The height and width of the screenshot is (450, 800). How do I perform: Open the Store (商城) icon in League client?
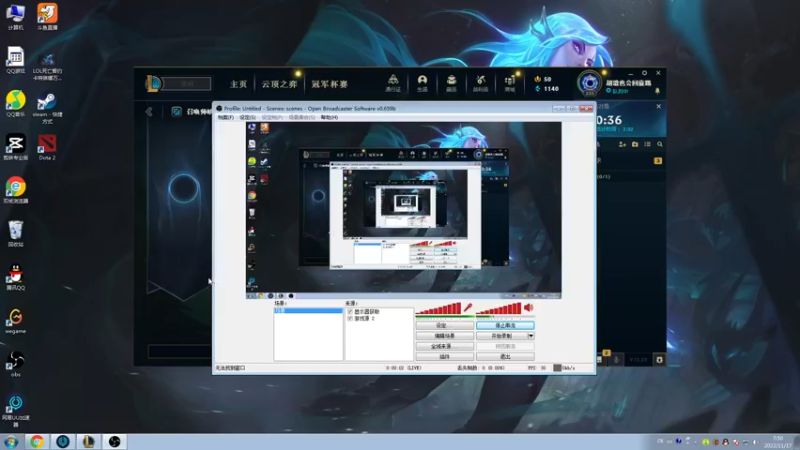(510, 83)
